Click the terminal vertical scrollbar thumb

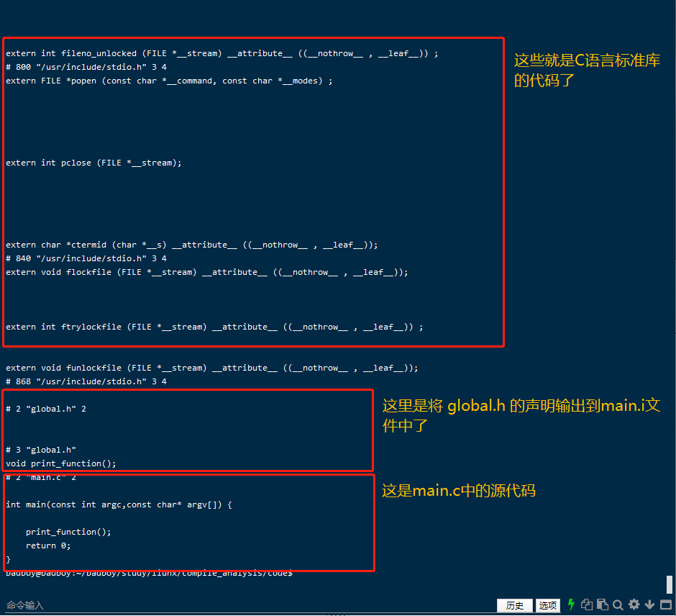pyautogui.click(x=670, y=584)
